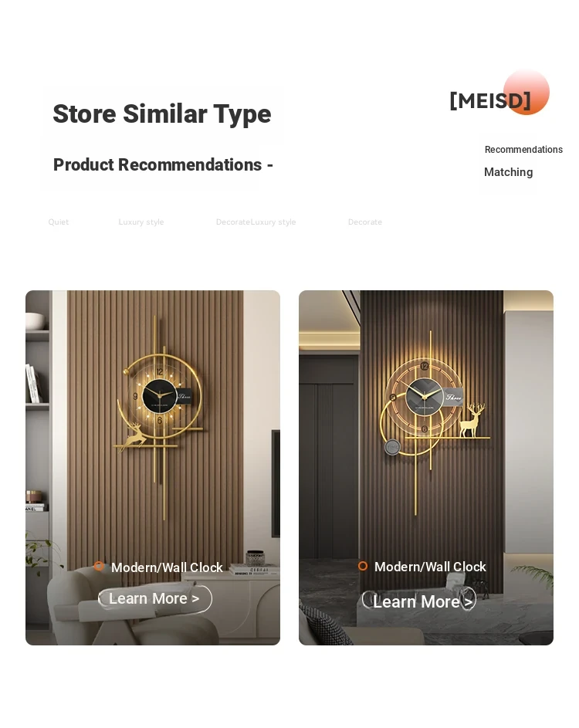
Task: Select the first Luxury style tag
Action: (x=141, y=222)
